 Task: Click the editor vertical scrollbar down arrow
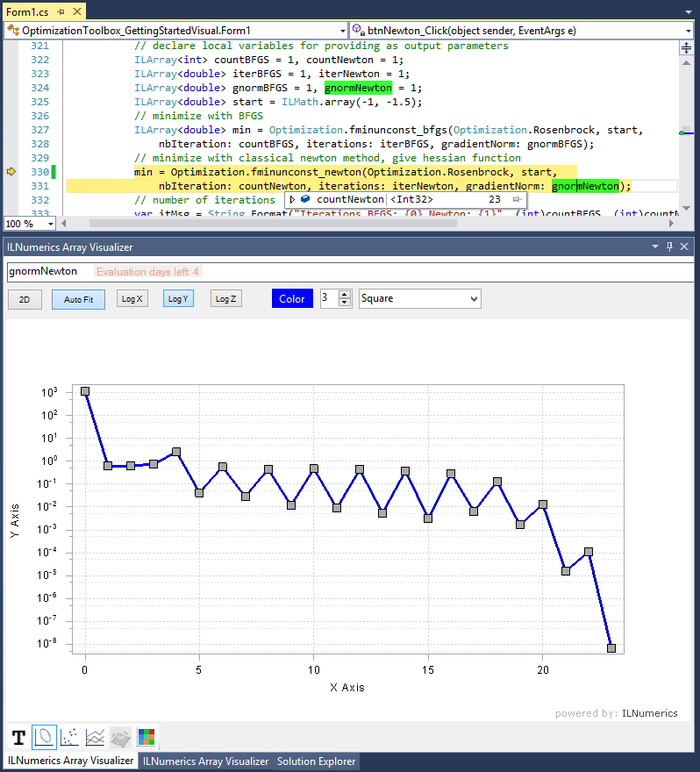(686, 208)
